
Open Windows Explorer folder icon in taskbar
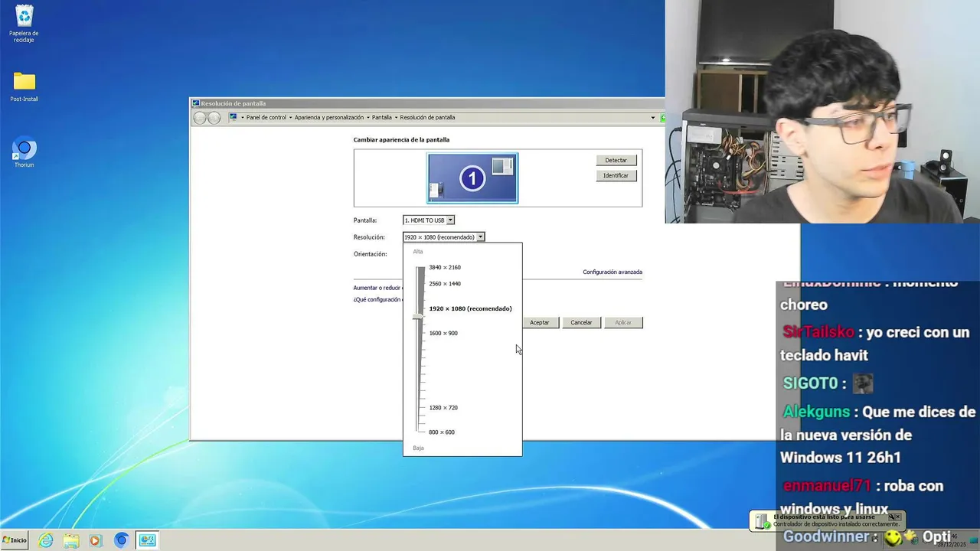pos(71,540)
